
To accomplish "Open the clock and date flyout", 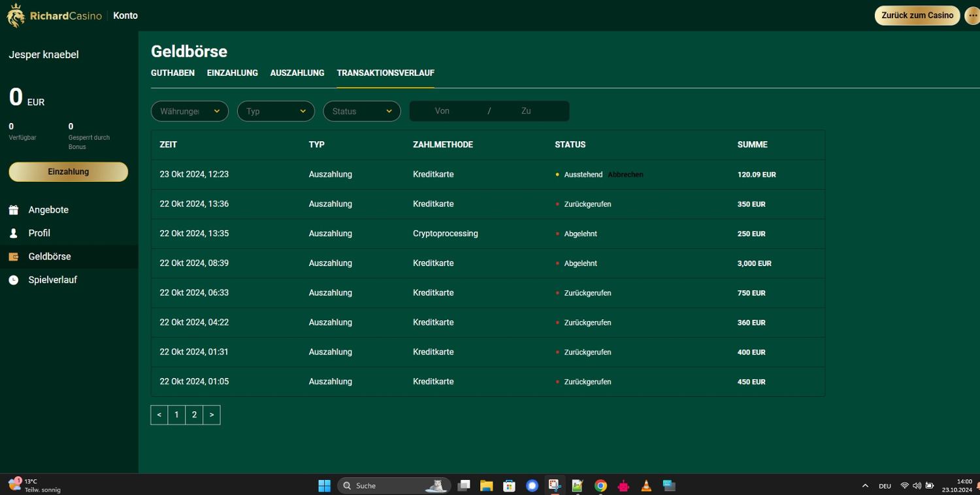I will click(957, 485).
